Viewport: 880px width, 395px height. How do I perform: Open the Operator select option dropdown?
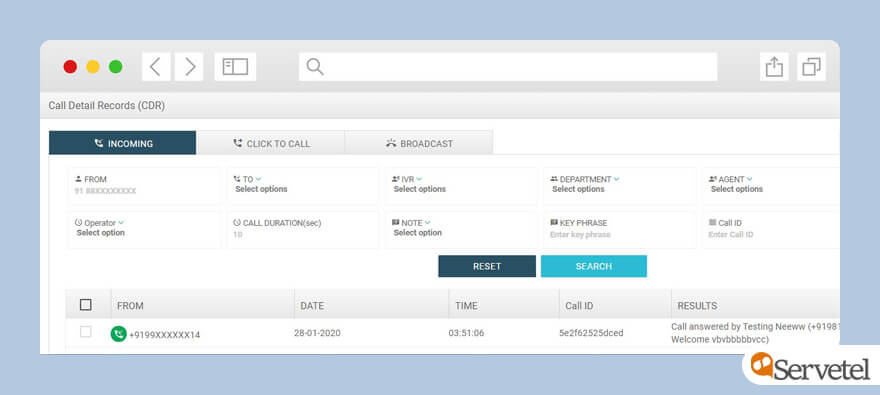click(x=144, y=229)
